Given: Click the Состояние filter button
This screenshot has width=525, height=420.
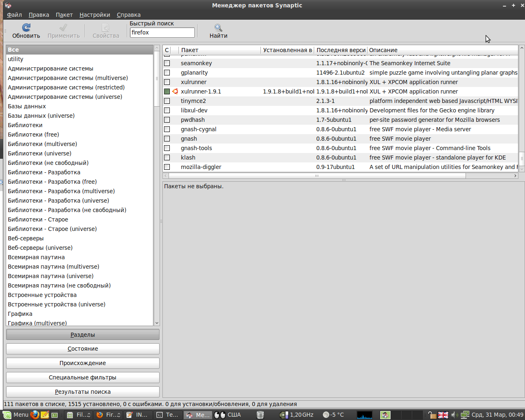Looking at the screenshot, I should 83,349.
